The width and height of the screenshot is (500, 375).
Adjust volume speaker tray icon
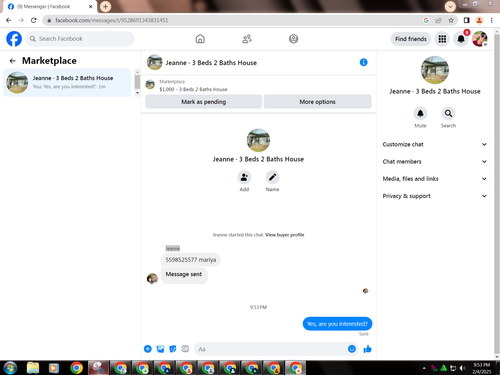click(462, 368)
